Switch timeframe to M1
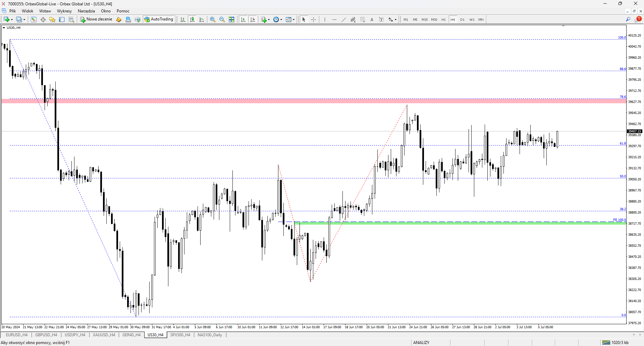 click(x=406, y=19)
